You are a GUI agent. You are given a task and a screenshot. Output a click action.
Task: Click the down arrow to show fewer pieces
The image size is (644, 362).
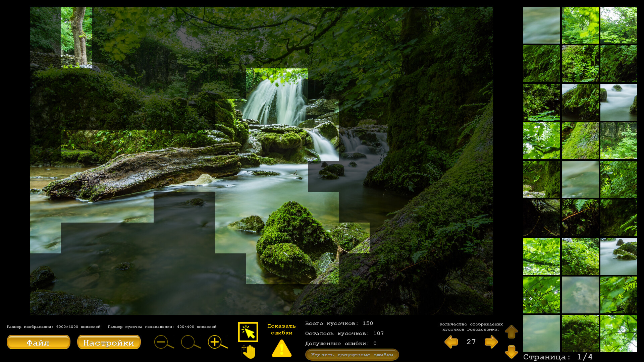click(511, 352)
